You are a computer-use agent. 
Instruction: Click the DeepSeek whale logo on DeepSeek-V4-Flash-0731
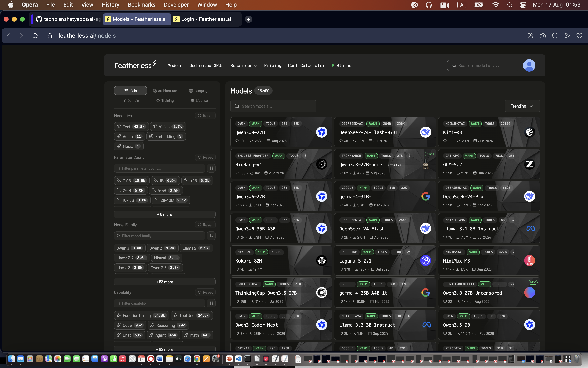point(425,132)
